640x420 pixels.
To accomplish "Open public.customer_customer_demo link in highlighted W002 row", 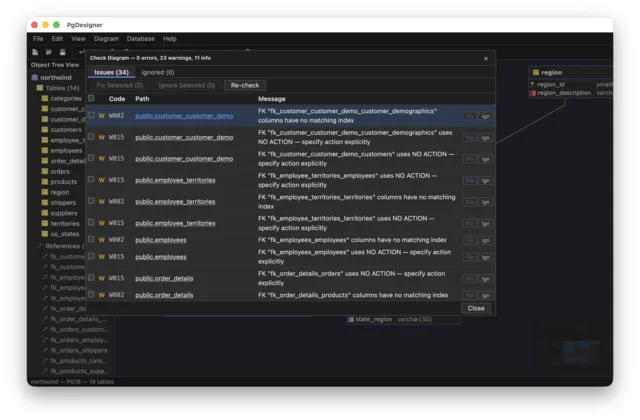I will 184,116.
